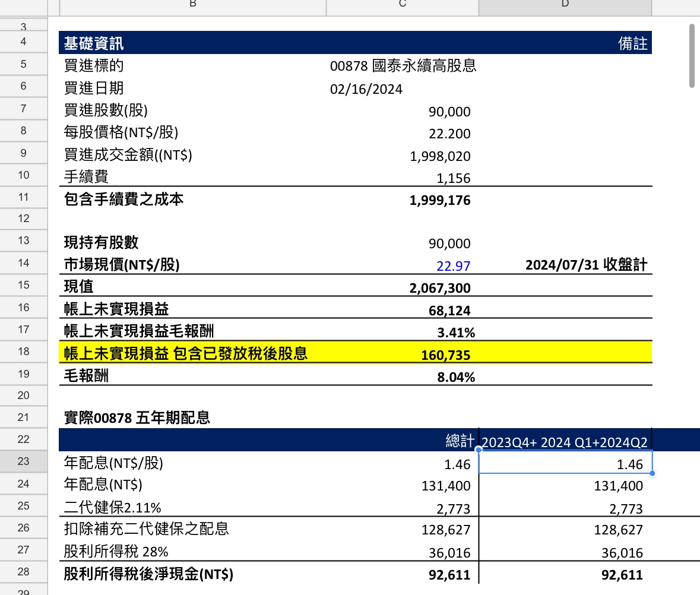700x595 pixels.
Task: Select cell 00878 國泰永續高股息
Action: [x=403, y=66]
